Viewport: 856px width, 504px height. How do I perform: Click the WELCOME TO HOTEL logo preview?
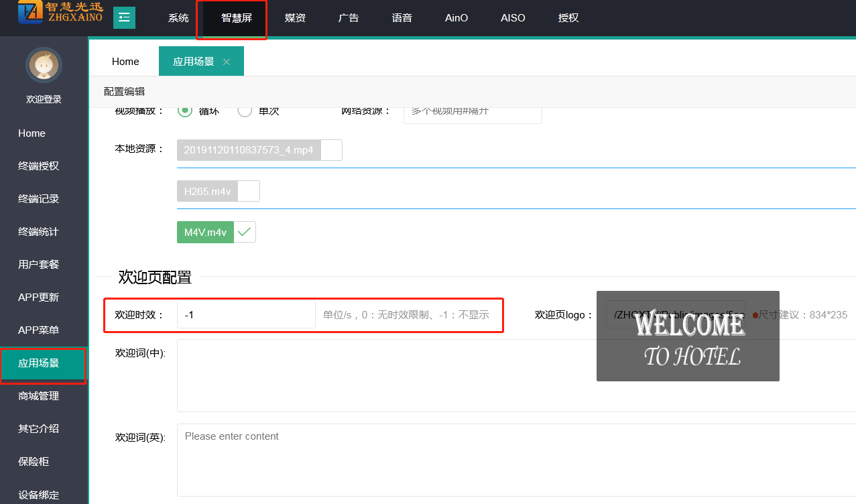coord(688,336)
